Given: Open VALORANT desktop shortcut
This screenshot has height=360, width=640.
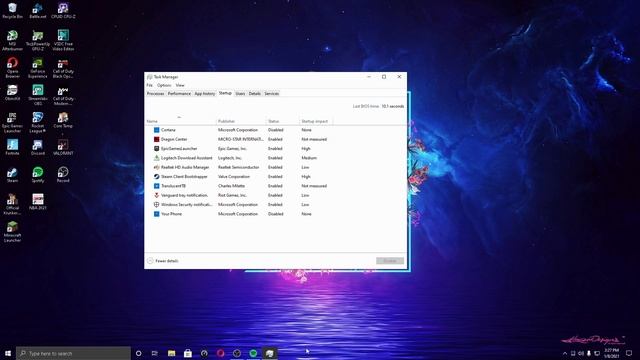Looking at the screenshot, I should point(63,147).
